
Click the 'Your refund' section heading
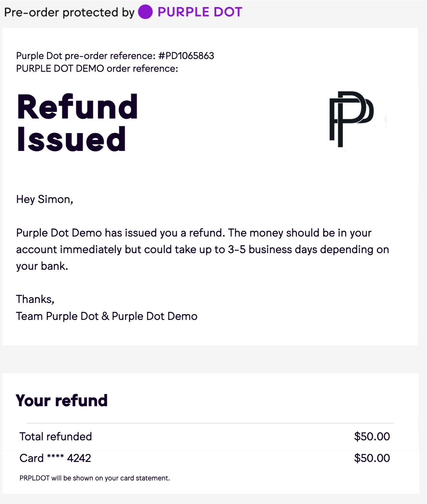pos(62,401)
